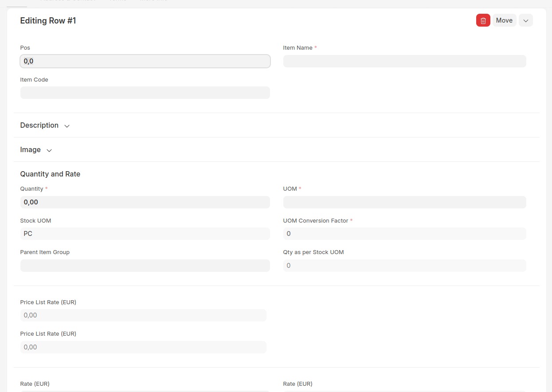Click the Rate (EUR) label in right column
This screenshot has height=392, width=552.
[298, 384]
